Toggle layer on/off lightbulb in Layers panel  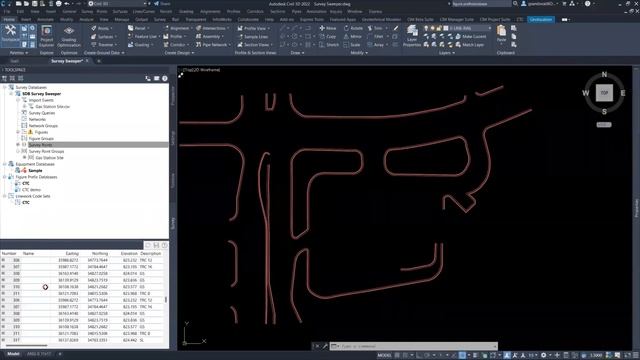[x=426, y=28]
